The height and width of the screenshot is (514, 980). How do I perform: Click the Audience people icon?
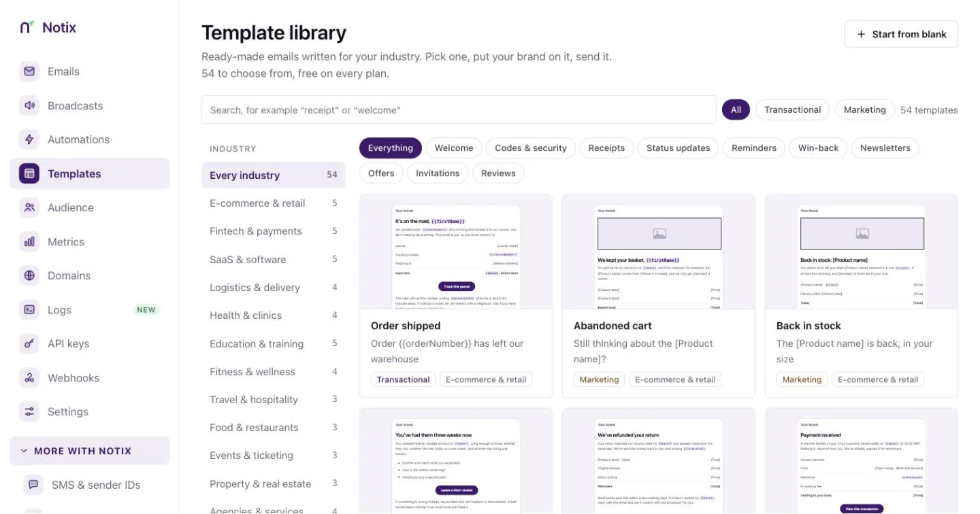(x=29, y=207)
